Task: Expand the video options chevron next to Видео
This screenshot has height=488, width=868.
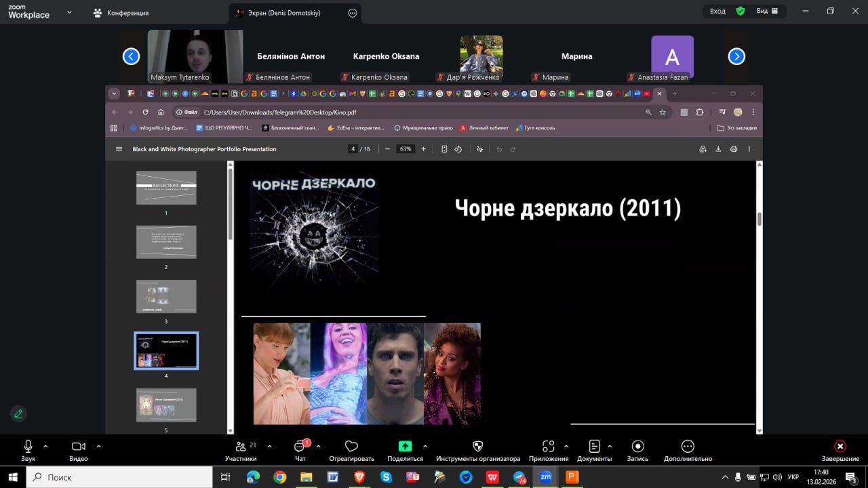Action: click(x=98, y=446)
